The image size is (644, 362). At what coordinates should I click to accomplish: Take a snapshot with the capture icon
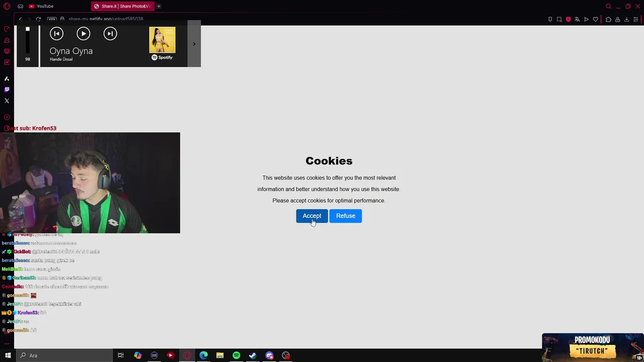559,19
